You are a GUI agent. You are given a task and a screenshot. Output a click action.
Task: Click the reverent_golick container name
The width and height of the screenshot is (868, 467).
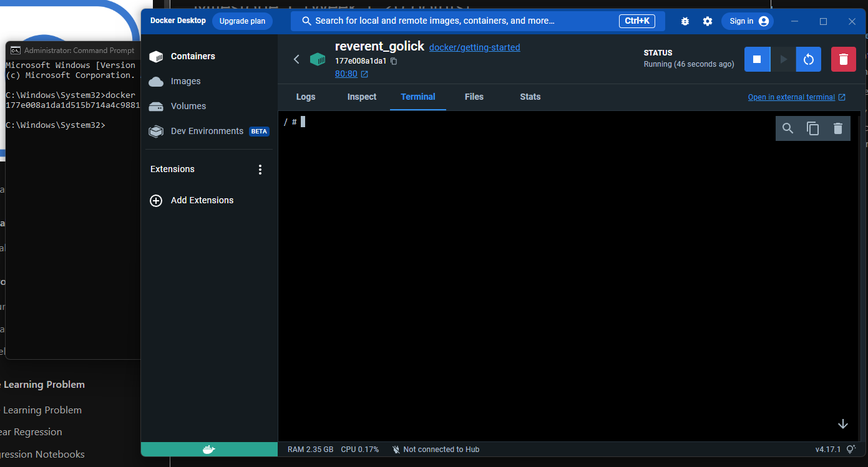click(x=379, y=46)
